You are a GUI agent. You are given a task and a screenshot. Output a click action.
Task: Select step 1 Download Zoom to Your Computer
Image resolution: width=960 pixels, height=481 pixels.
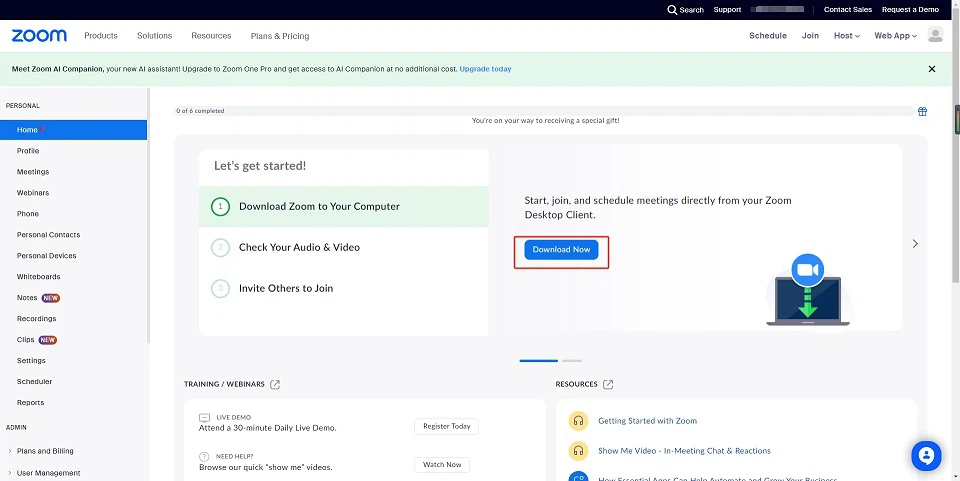click(319, 206)
